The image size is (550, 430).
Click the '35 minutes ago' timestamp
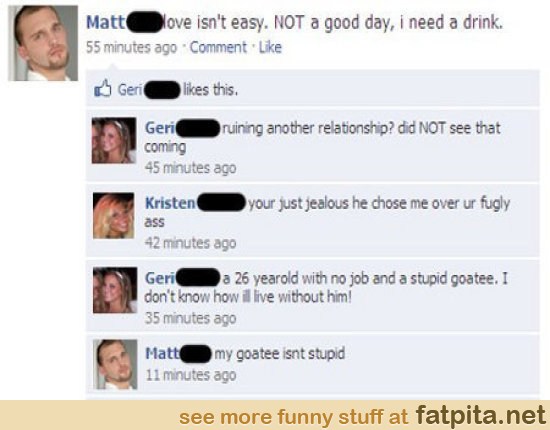190,318
